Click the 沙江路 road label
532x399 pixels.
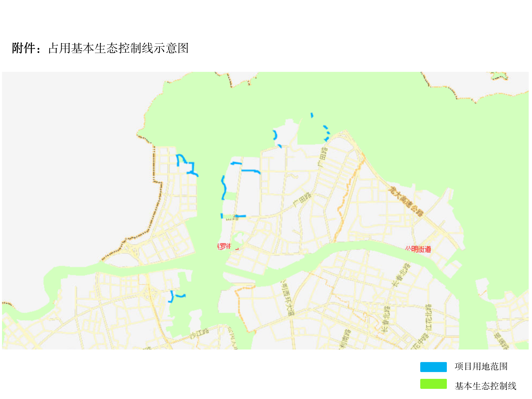(x=199, y=334)
